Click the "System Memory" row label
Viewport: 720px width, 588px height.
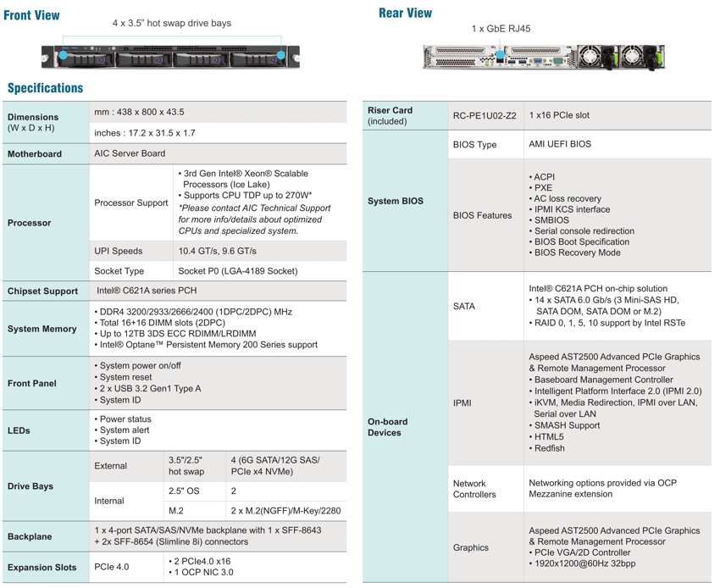pyautogui.click(x=42, y=329)
